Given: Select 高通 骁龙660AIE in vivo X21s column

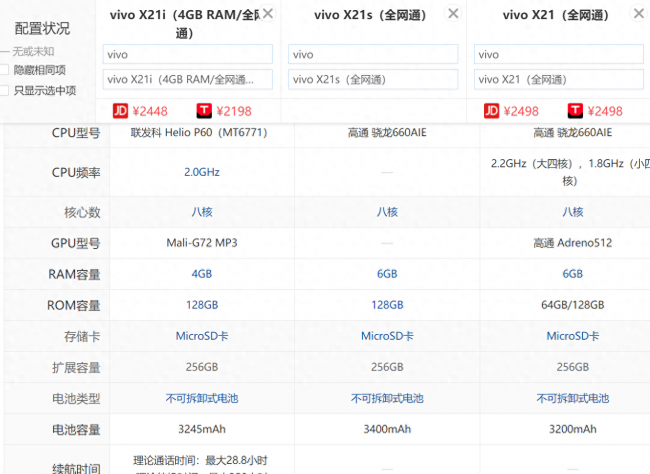Looking at the screenshot, I should (x=387, y=133).
